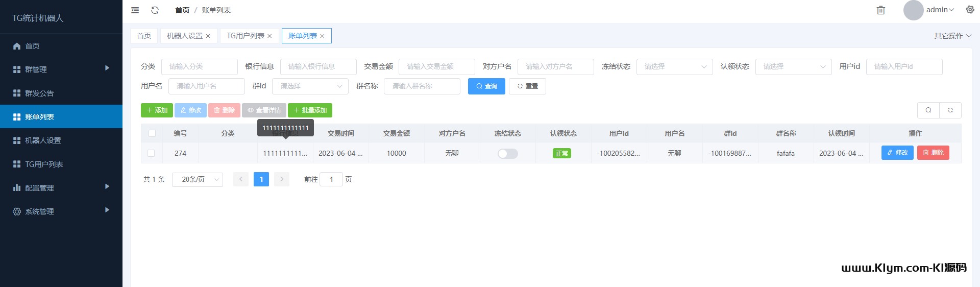Click the trash icon in top header
980x287 pixels.
pos(880,10)
